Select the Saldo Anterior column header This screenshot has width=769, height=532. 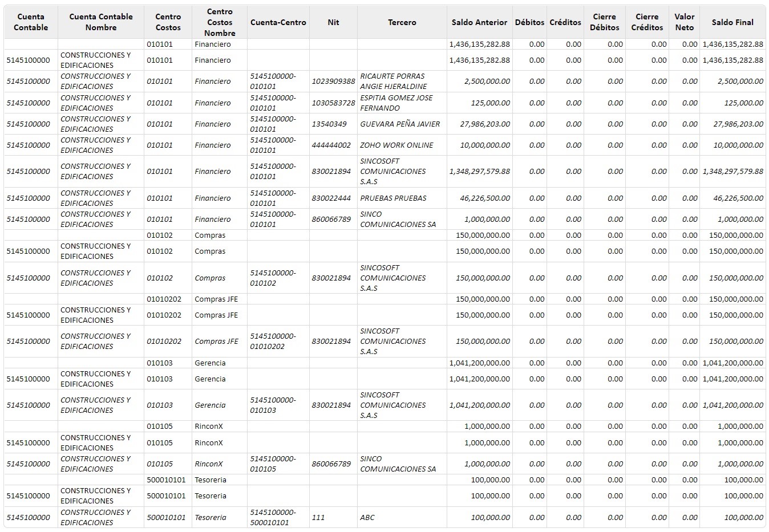[479, 22]
